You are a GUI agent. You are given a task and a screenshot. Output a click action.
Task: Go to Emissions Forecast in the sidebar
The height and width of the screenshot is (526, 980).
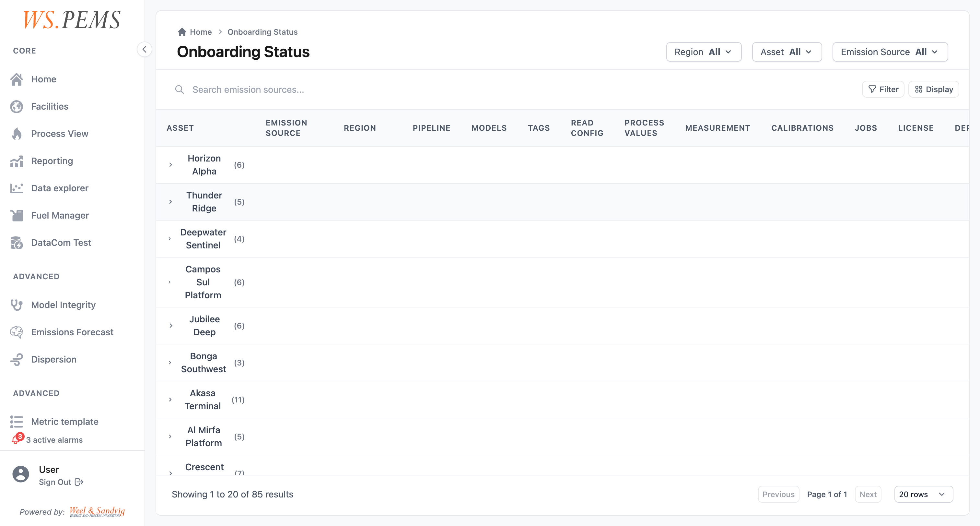click(x=72, y=332)
